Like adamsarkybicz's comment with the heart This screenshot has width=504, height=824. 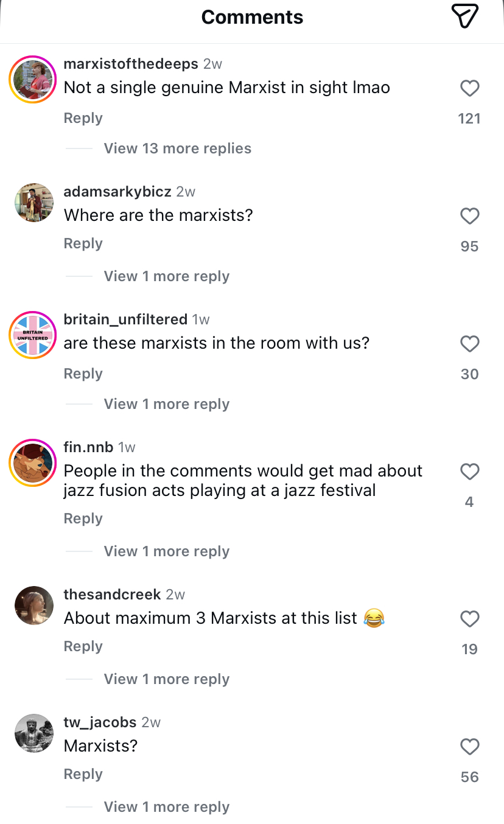pos(469,216)
